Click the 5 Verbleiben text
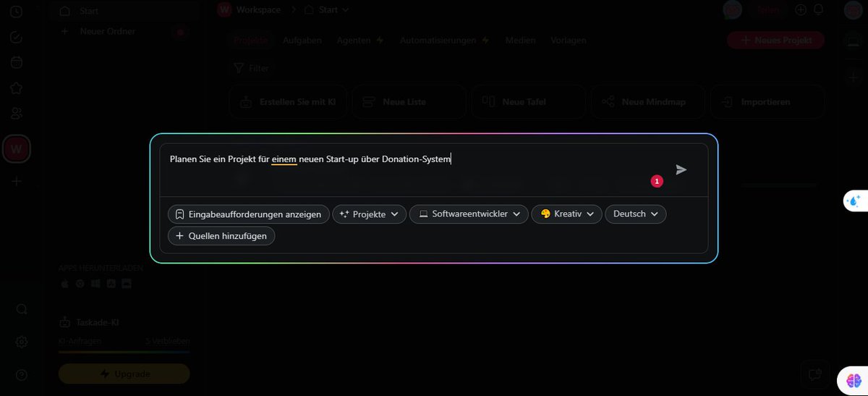Viewport: 868px width, 396px height. (167, 340)
